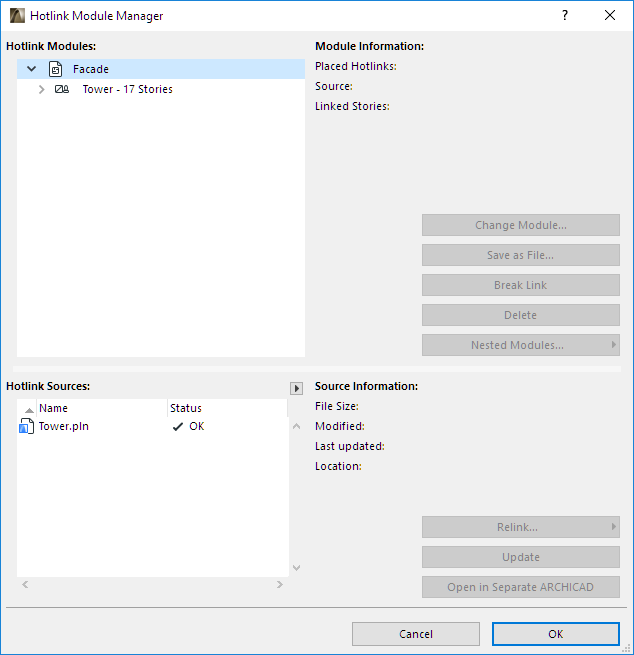634x655 pixels.
Task: Select Tower - 17 Stories tree row
Action: click(x=161, y=89)
